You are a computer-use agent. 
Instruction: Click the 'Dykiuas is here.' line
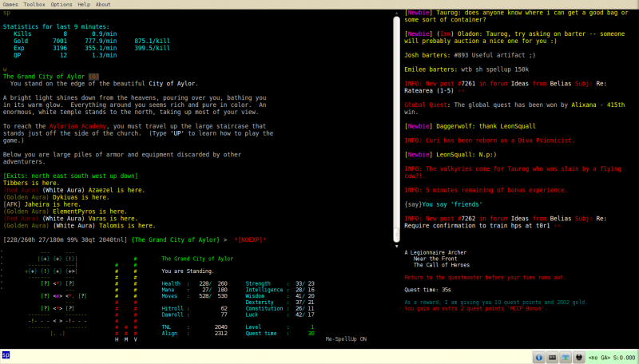[x=56, y=197]
